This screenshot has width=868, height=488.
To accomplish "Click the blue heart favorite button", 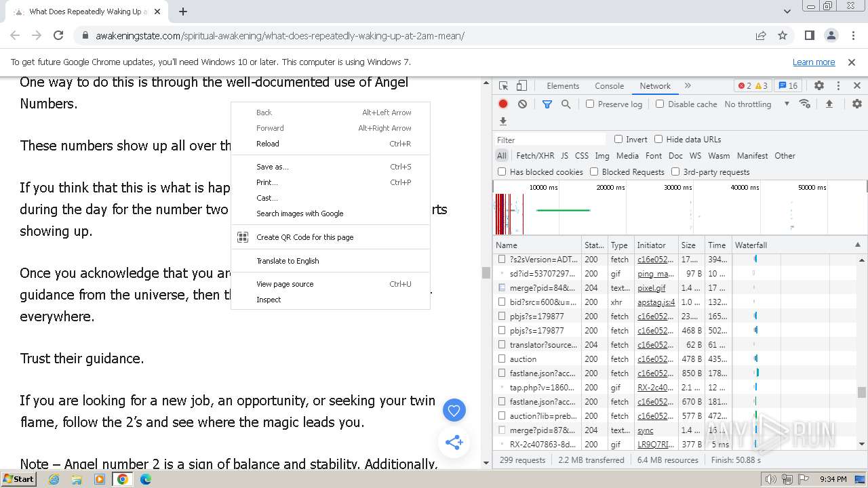I will click(x=454, y=410).
